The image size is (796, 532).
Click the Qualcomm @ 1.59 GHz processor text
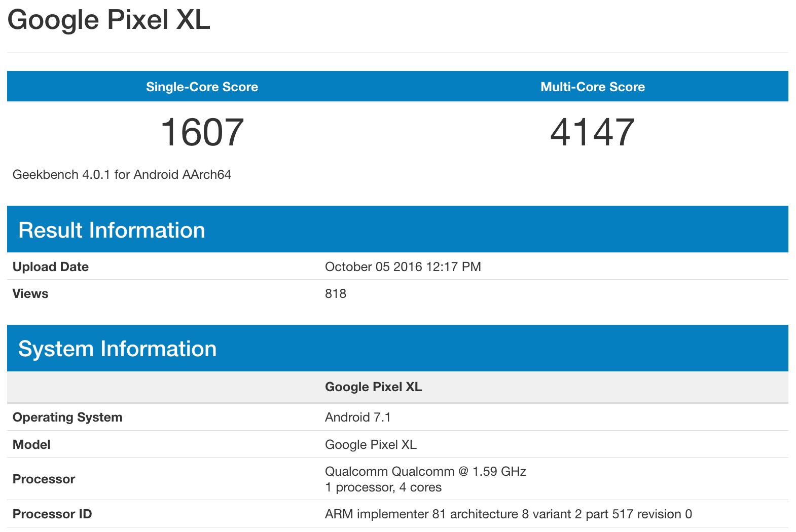tap(425, 472)
